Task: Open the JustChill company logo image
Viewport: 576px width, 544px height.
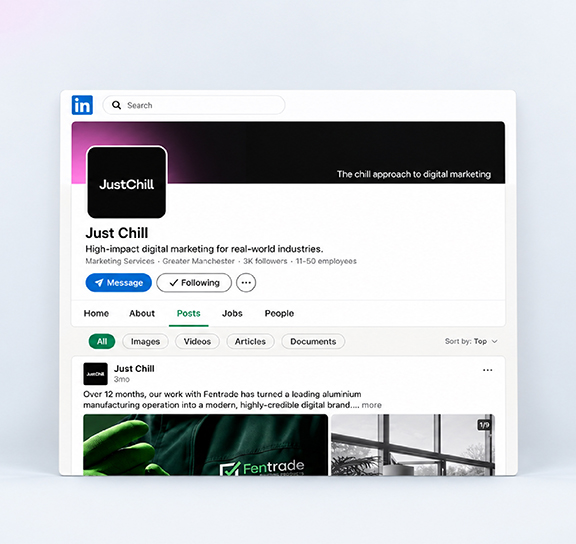Action: (126, 183)
